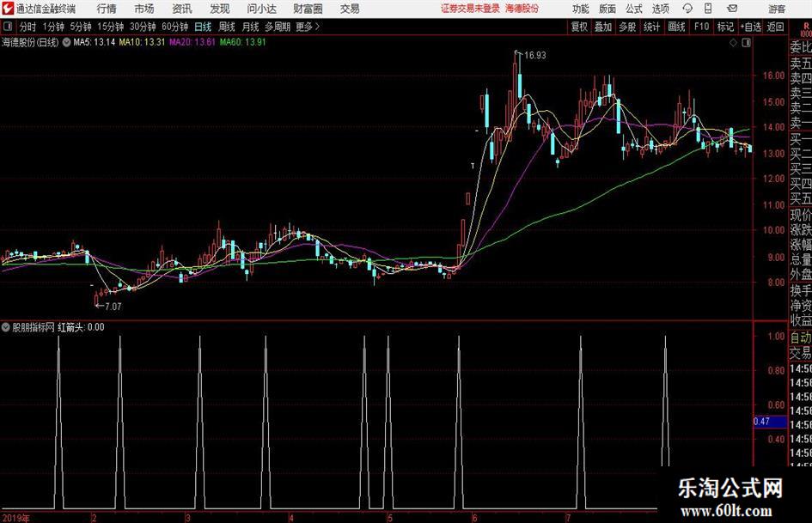Image resolution: width=812 pixels, height=523 pixels.
Task: Switch to 分时 chart period
Action: [x=27, y=27]
